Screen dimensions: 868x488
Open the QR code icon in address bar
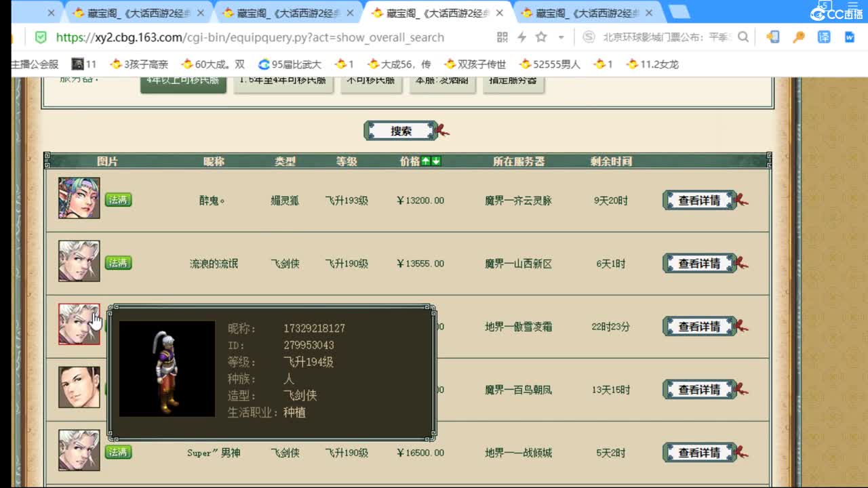[502, 37]
